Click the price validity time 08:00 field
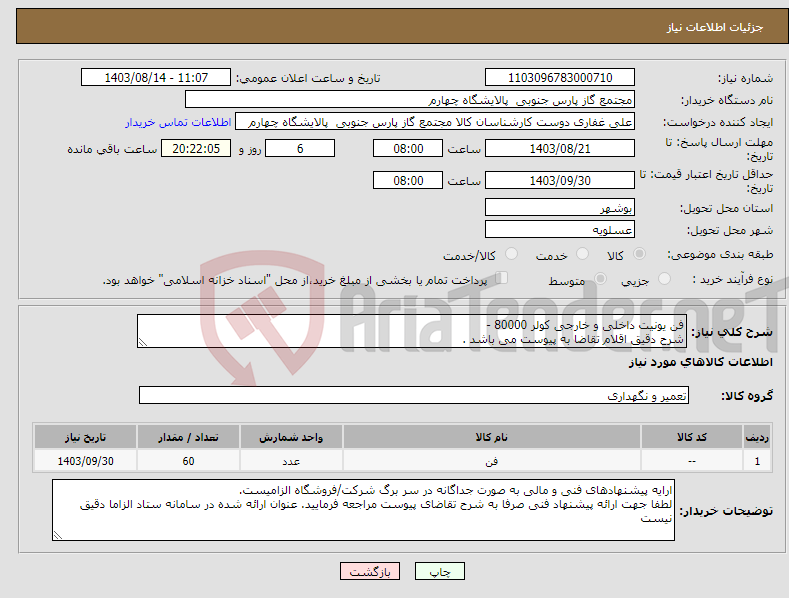Screen dimensions: 789x598 point(408,180)
